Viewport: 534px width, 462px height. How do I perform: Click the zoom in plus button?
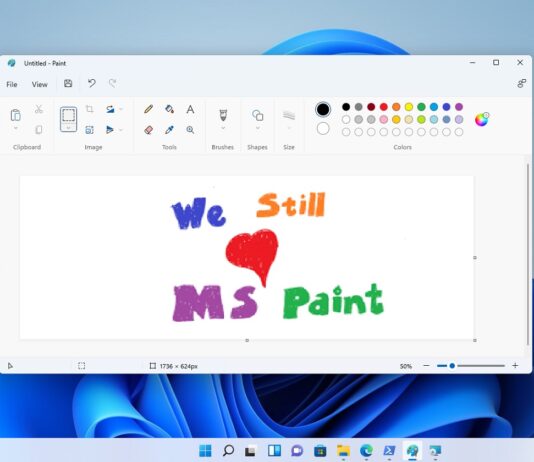click(515, 366)
